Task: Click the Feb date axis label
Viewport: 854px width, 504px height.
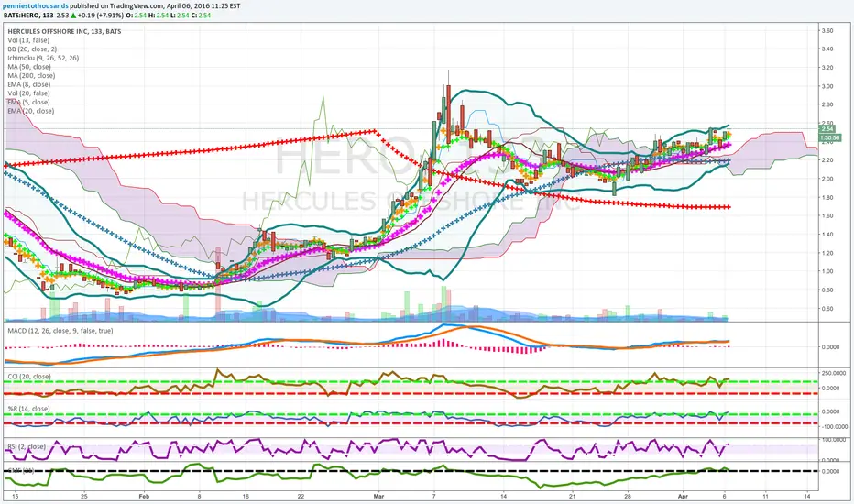Action: [144, 497]
